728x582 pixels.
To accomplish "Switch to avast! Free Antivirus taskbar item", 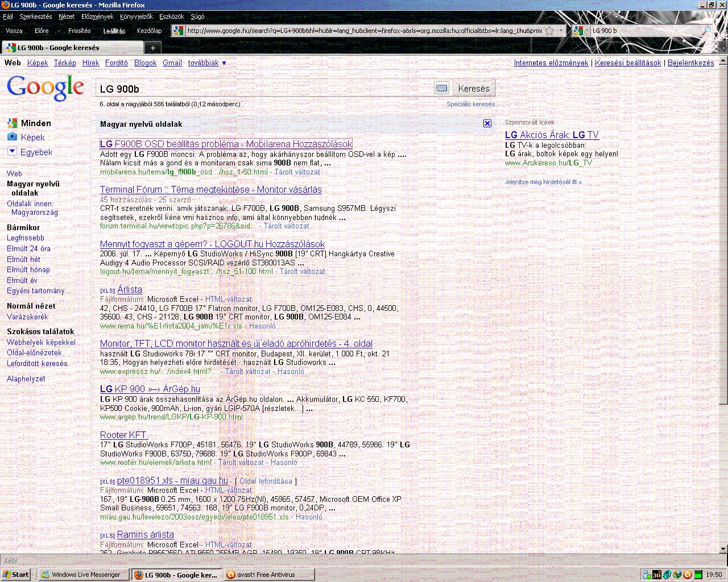I will coord(268,575).
